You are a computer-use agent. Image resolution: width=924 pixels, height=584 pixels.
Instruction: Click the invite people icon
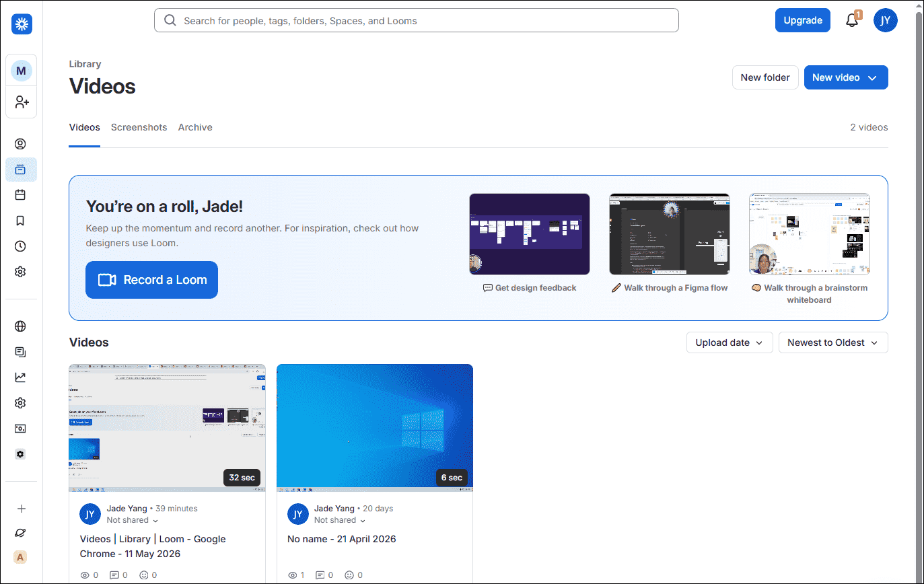[22, 102]
